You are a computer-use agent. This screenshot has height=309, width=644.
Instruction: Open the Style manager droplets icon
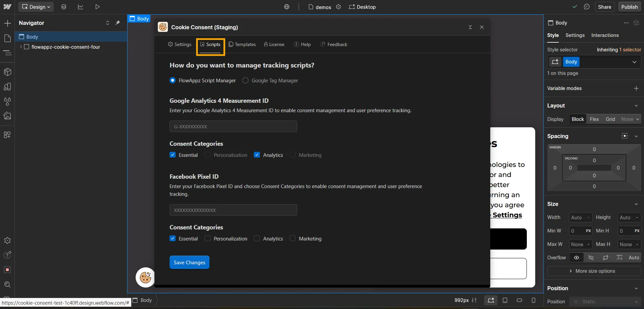click(x=7, y=101)
